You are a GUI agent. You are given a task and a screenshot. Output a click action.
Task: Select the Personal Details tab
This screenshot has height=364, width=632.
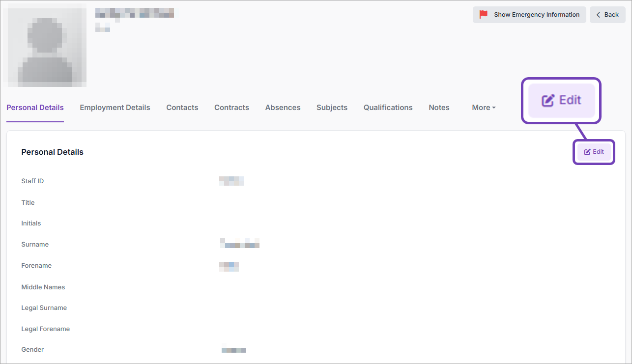tap(35, 108)
